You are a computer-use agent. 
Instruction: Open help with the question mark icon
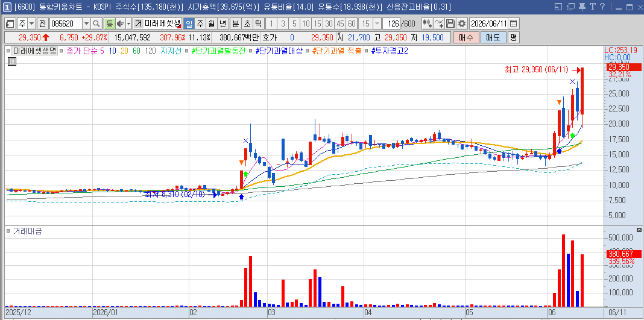tap(602, 7)
